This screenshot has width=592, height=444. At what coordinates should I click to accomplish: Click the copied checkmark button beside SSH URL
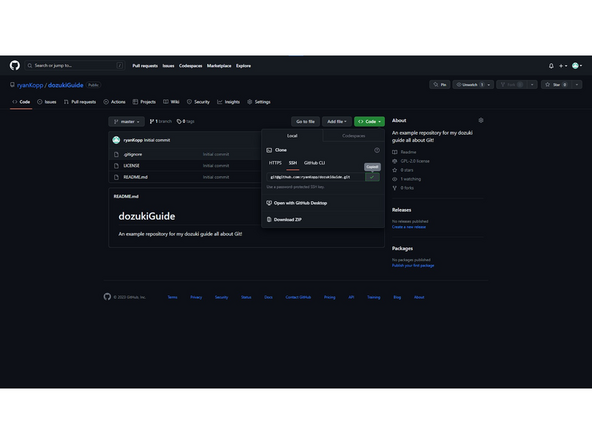pyautogui.click(x=372, y=177)
